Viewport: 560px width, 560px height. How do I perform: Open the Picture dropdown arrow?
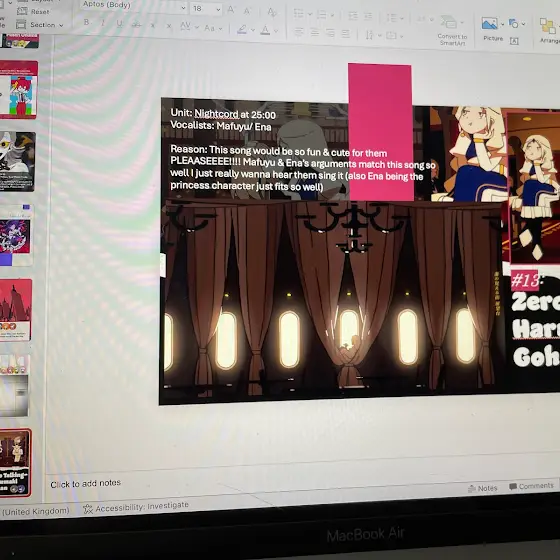[502, 24]
